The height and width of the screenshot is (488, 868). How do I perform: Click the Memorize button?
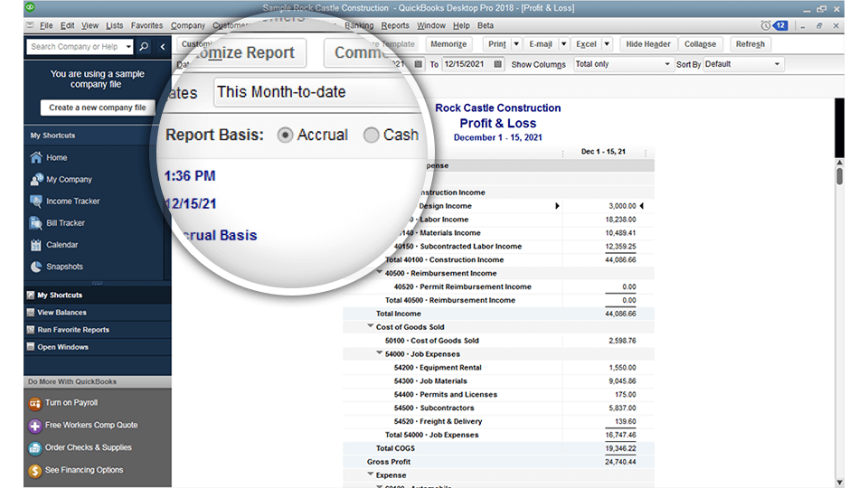448,44
